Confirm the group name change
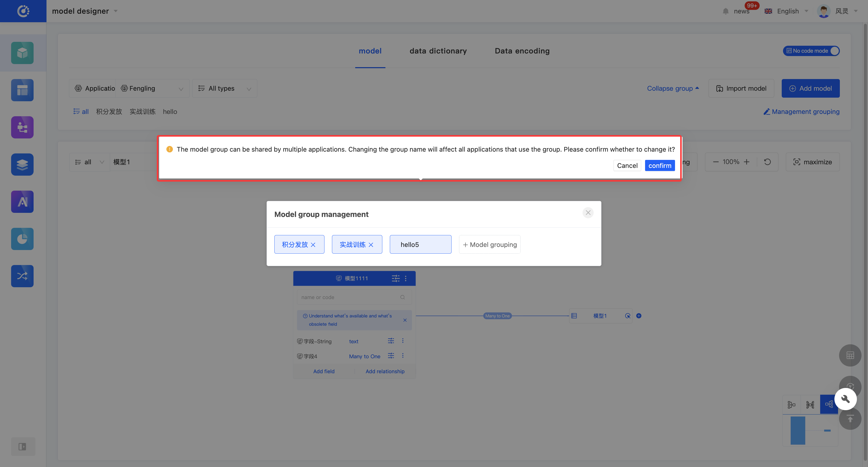Viewport: 868px width, 467px height. coord(660,165)
